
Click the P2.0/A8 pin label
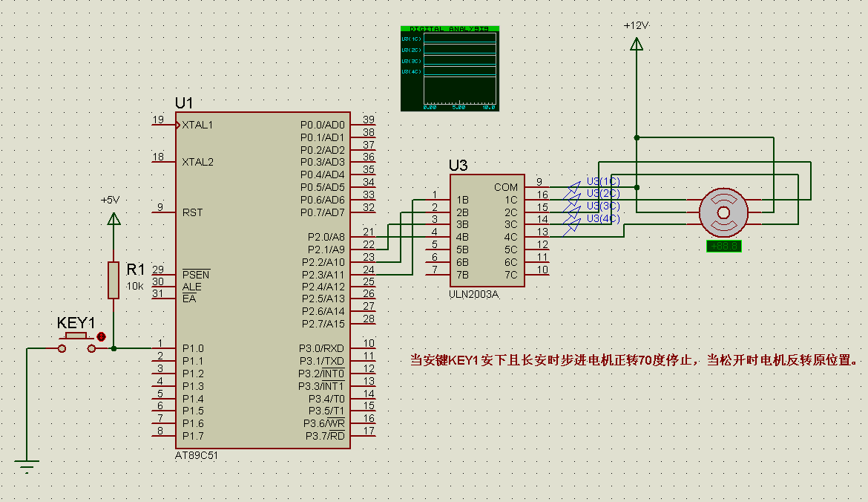[x=326, y=237]
